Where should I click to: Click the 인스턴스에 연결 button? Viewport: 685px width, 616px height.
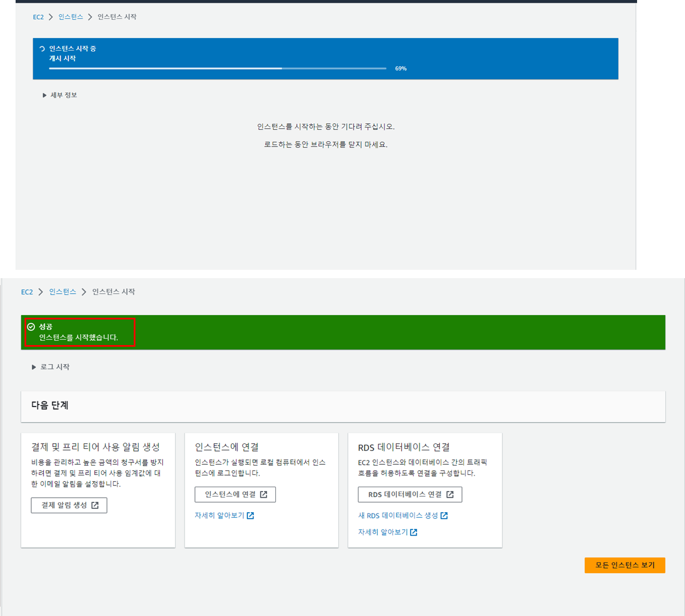click(x=235, y=494)
